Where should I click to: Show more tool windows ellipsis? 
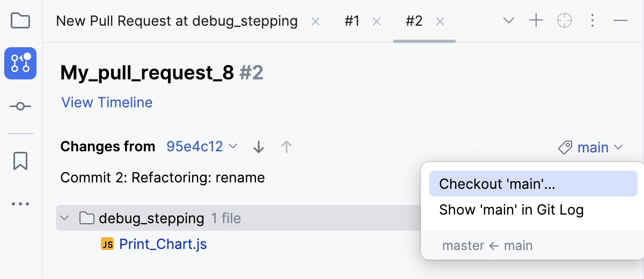(20, 204)
